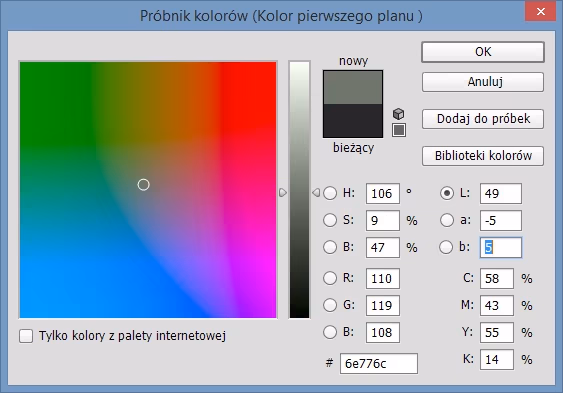Click the S field showing 9
The image size is (563, 393).
(383, 220)
